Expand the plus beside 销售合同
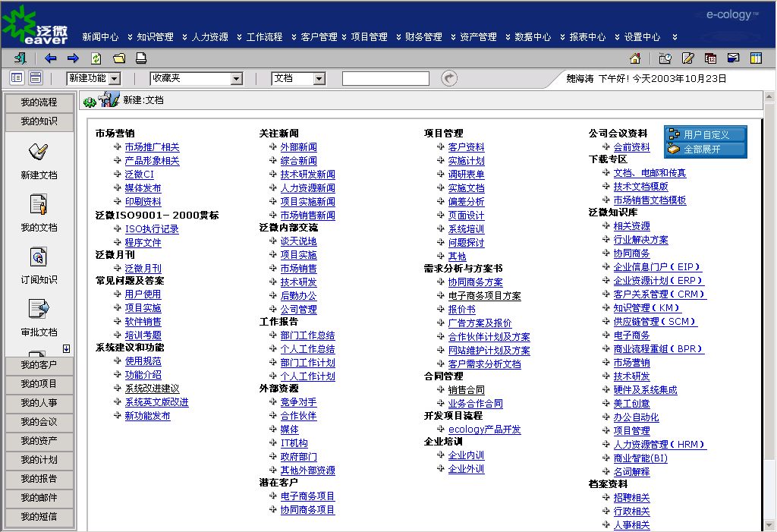This screenshot has width=777, height=532. pos(441,390)
